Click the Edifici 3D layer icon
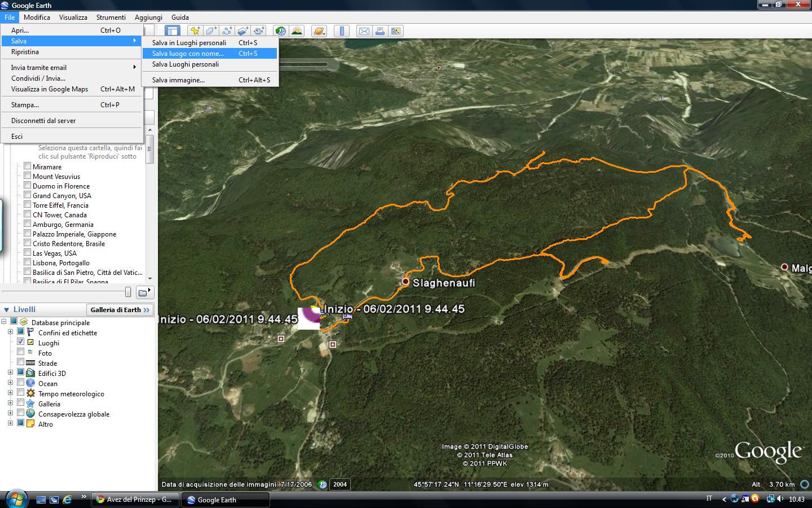 coord(30,373)
